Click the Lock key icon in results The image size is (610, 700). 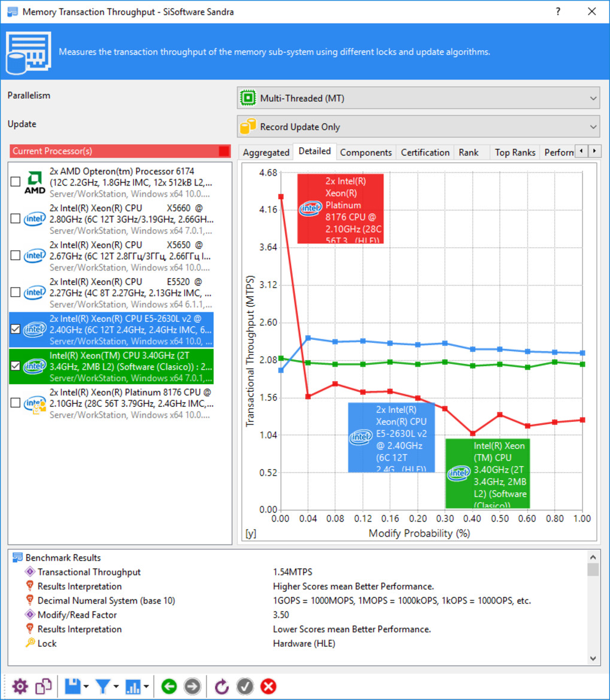(x=30, y=643)
